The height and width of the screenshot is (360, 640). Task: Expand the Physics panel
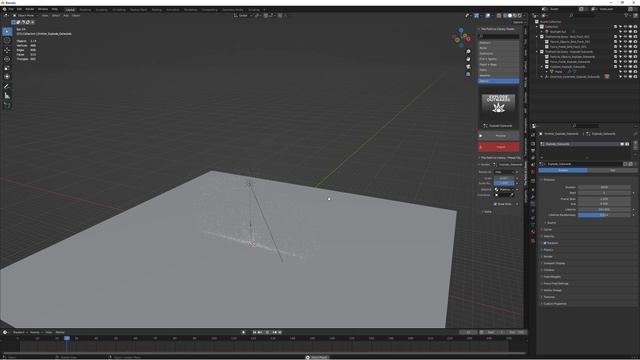tap(548, 250)
